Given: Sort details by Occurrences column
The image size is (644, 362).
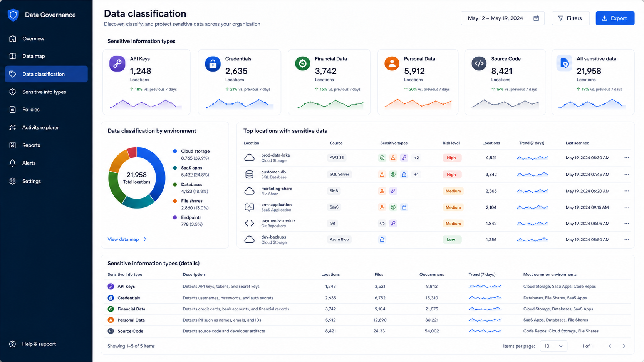Looking at the screenshot, I should coord(432,275).
